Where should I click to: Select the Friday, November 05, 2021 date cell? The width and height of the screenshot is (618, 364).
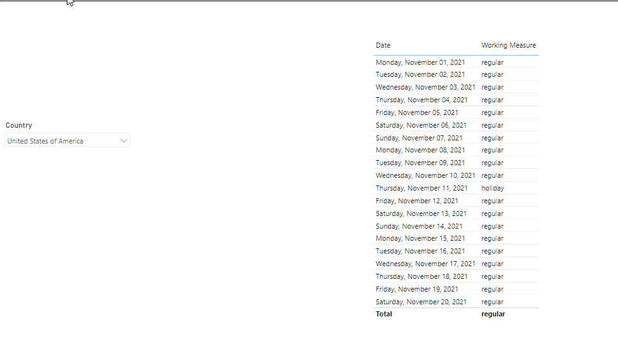click(416, 112)
